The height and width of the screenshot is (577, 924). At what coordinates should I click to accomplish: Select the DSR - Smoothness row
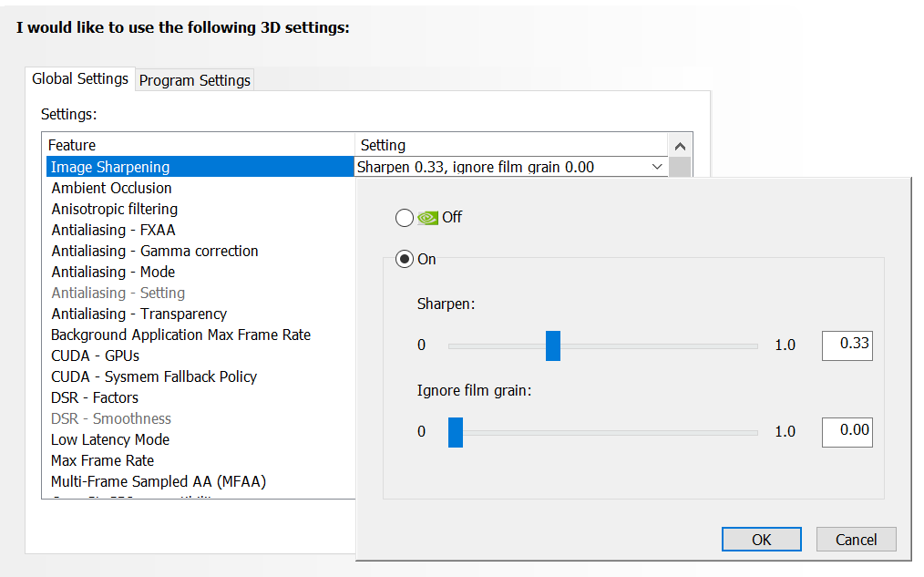(x=200, y=418)
